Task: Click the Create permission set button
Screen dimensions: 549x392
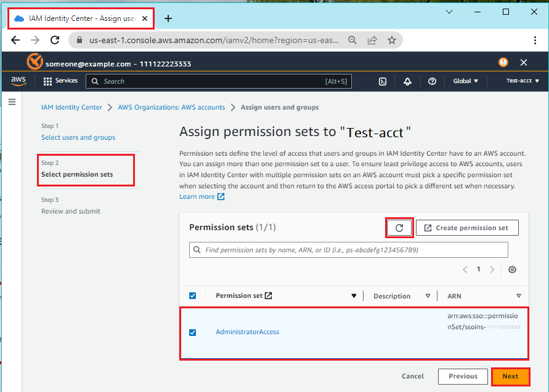Action: (466, 228)
